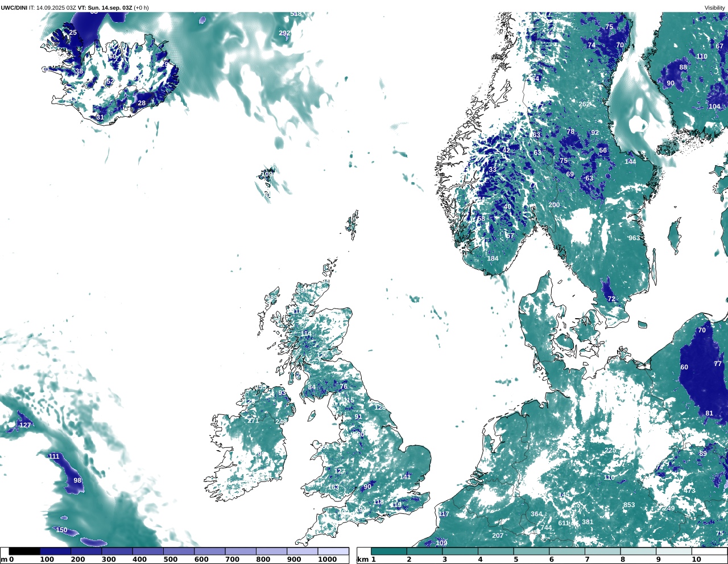The image size is (728, 564).
Task: Click the 500 tick label on metre scale
Action: [170, 559]
